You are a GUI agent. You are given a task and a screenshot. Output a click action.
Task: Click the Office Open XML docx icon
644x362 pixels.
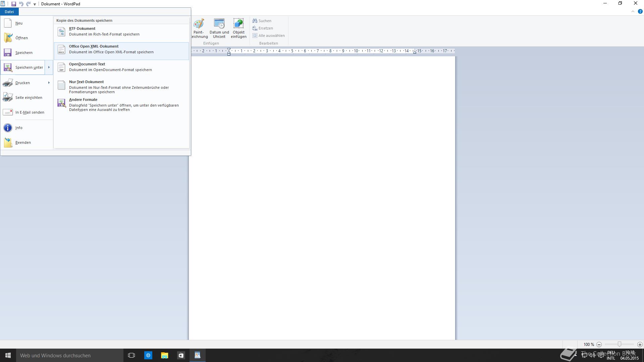[61, 49]
